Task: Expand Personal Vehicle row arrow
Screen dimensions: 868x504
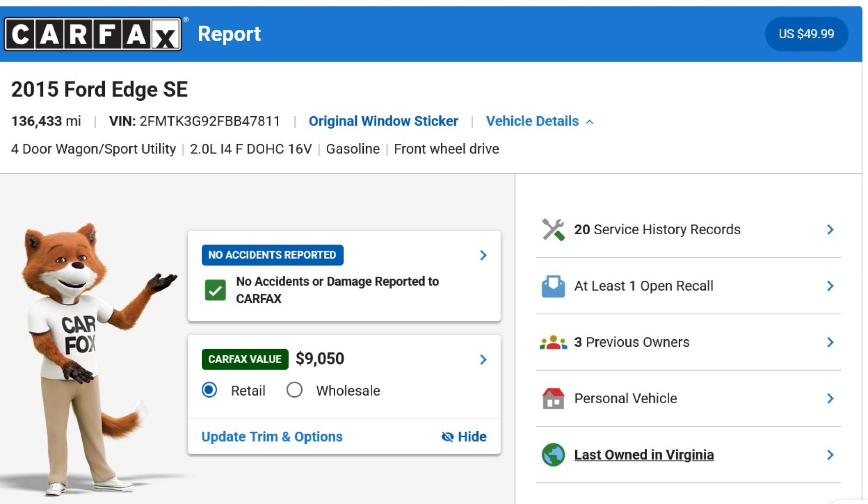Action: (x=830, y=399)
